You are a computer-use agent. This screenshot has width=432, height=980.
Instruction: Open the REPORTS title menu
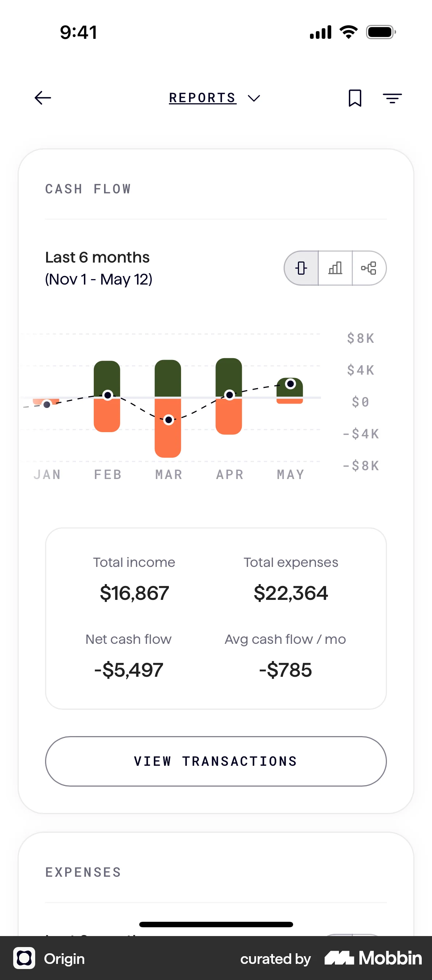203,98
